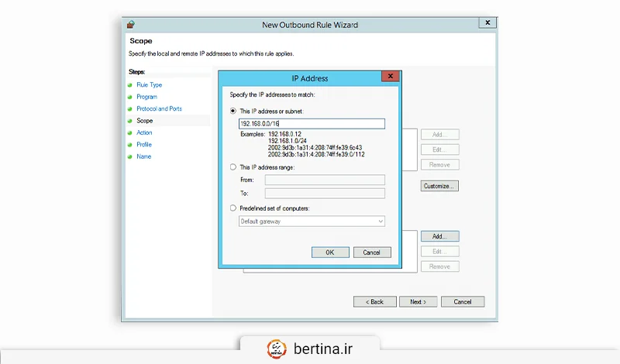The height and width of the screenshot is (364, 620).
Task: Close the New Outbound Rule Wizard window
Action: click(x=487, y=24)
